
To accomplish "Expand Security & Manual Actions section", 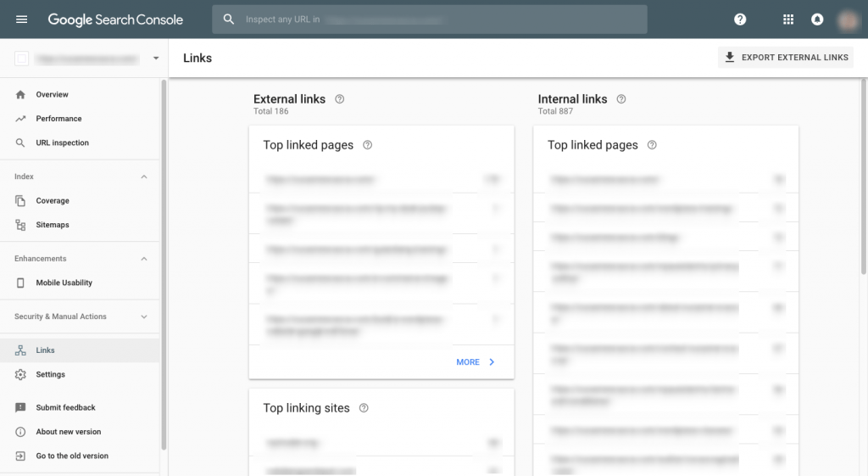I will (x=144, y=317).
